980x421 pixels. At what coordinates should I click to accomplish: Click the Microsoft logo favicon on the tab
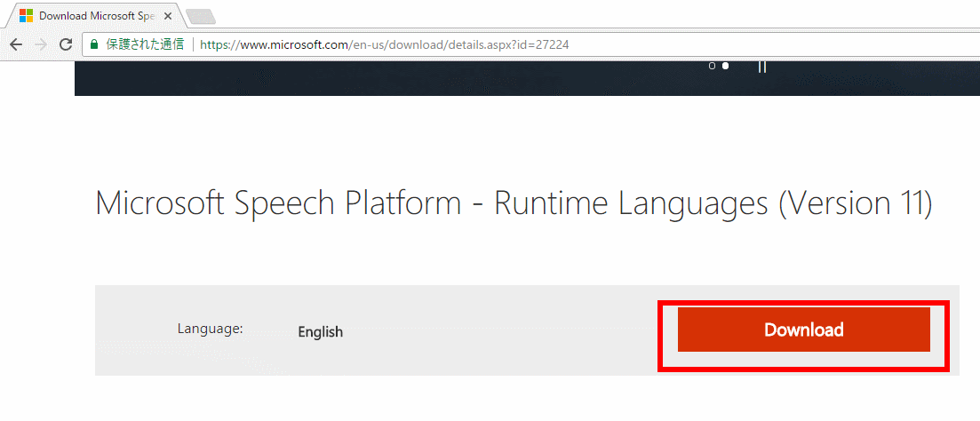(x=27, y=16)
